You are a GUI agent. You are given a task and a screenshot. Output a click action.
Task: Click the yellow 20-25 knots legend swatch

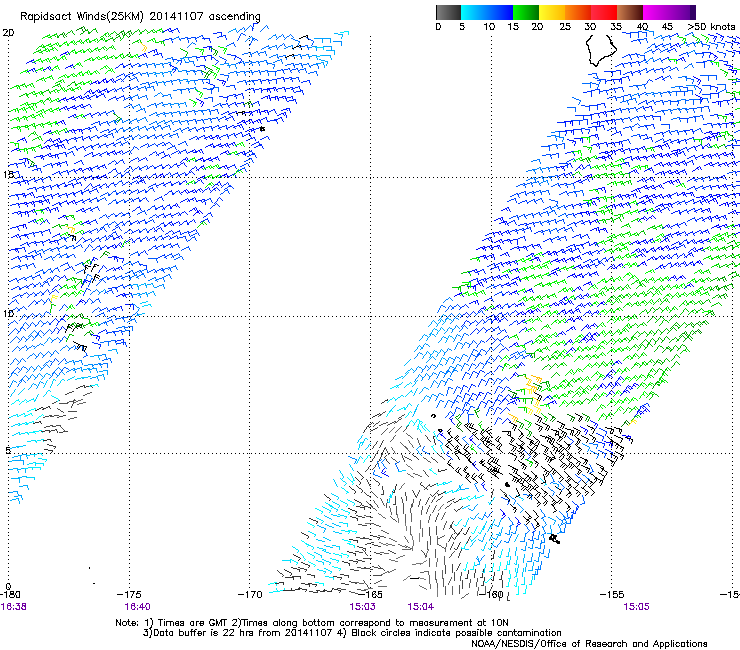pyautogui.click(x=552, y=12)
